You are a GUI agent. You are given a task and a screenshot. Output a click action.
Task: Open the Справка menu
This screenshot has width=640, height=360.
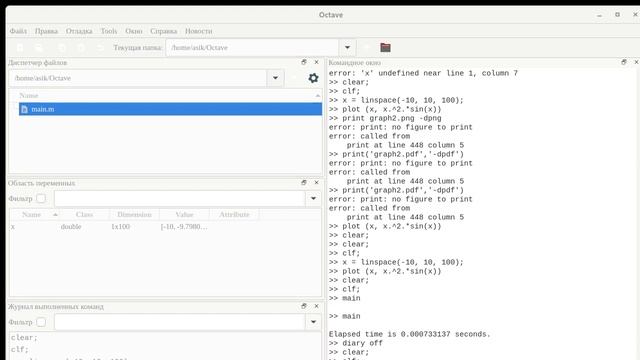click(x=163, y=31)
